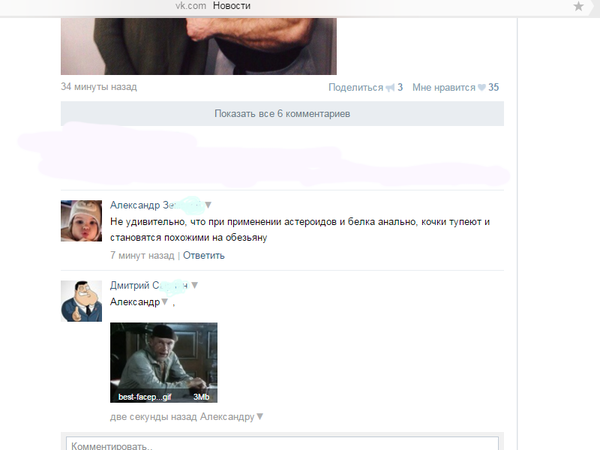Open the '7 минут назад' comment timestamp
The width and height of the screenshot is (600, 450).
142,256
